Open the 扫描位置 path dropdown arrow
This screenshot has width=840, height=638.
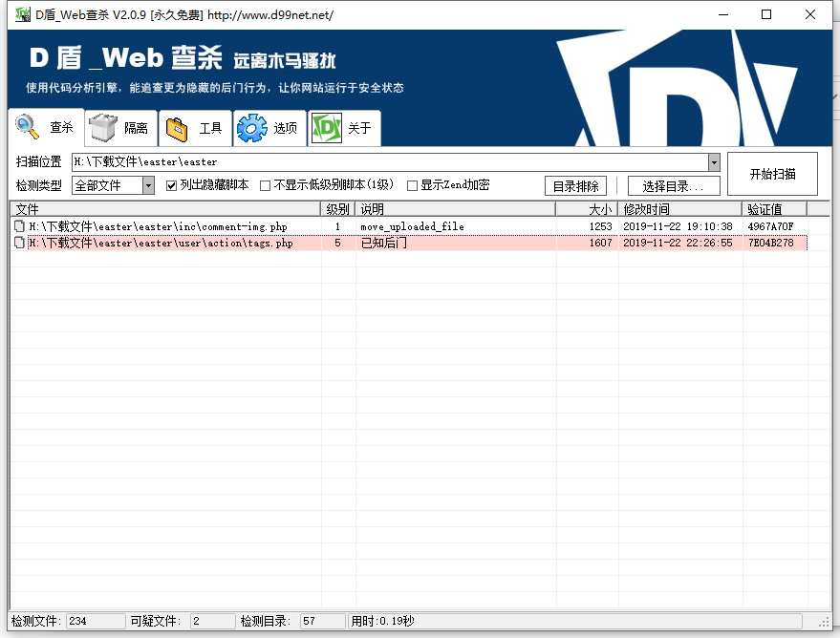point(714,162)
